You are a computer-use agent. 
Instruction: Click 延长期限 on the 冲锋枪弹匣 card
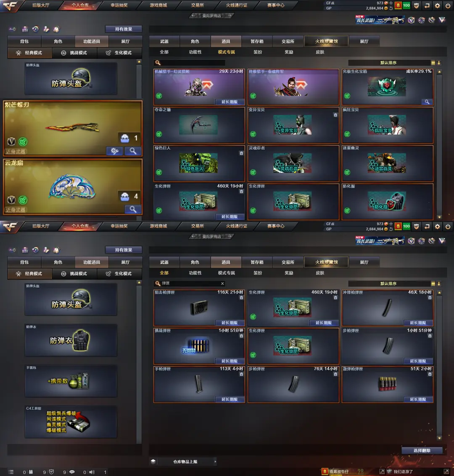click(x=418, y=323)
